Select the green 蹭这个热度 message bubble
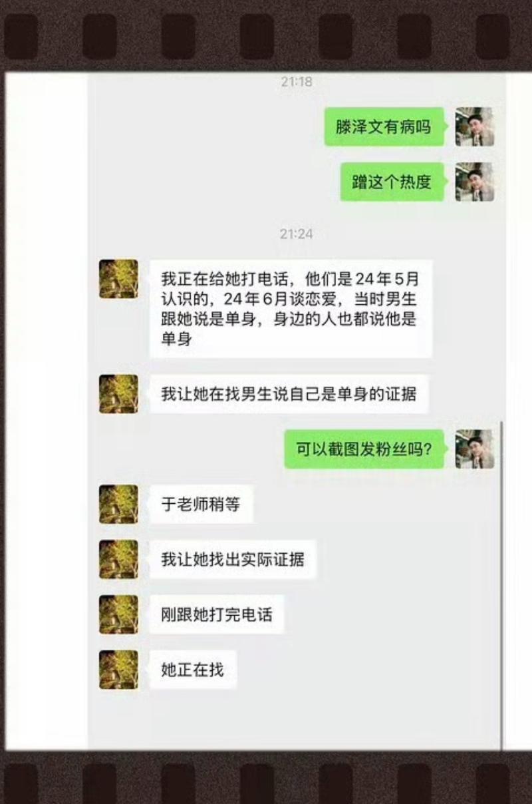Viewport: 532px width, 804px height. click(x=392, y=182)
